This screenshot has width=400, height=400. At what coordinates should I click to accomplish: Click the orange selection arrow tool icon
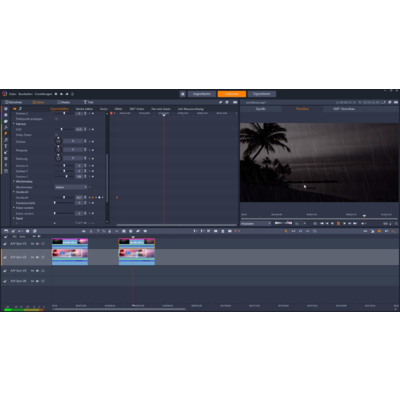click(x=286, y=231)
